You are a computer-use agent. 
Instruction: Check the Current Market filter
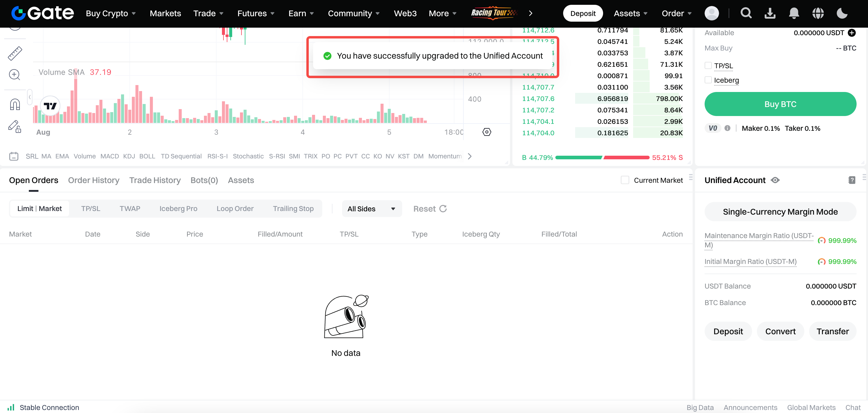pos(625,180)
